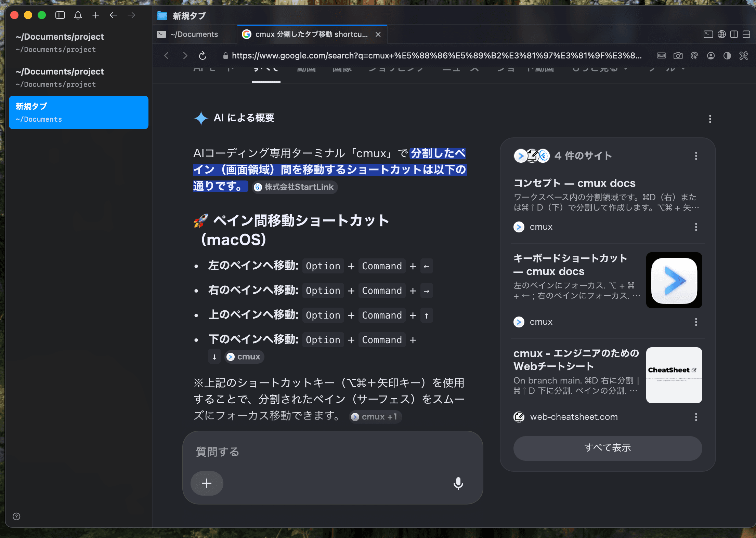The width and height of the screenshot is (756, 538).
Task: Focus the 質問する input field
Action: coord(333,452)
